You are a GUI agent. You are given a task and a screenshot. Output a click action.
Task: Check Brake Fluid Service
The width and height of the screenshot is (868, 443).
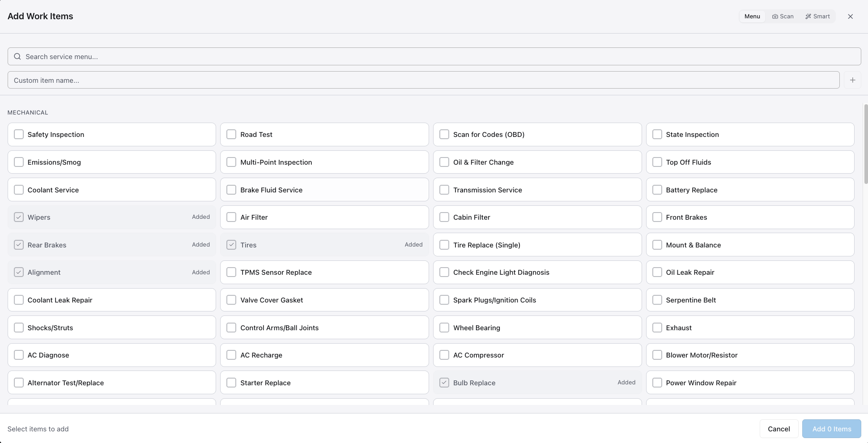(x=231, y=190)
